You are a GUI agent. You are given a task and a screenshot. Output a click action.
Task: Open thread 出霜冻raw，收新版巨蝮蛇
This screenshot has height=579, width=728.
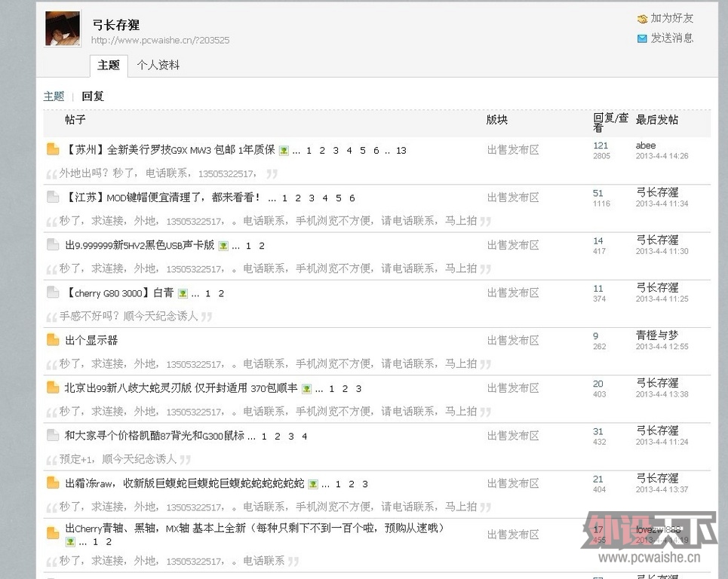coord(185,484)
